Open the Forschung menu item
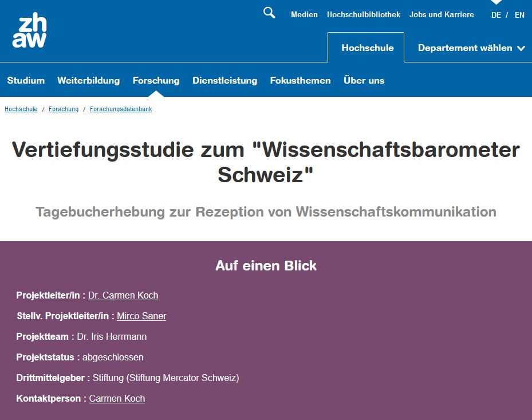The width and height of the screenshot is (532, 420). click(x=156, y=81)
